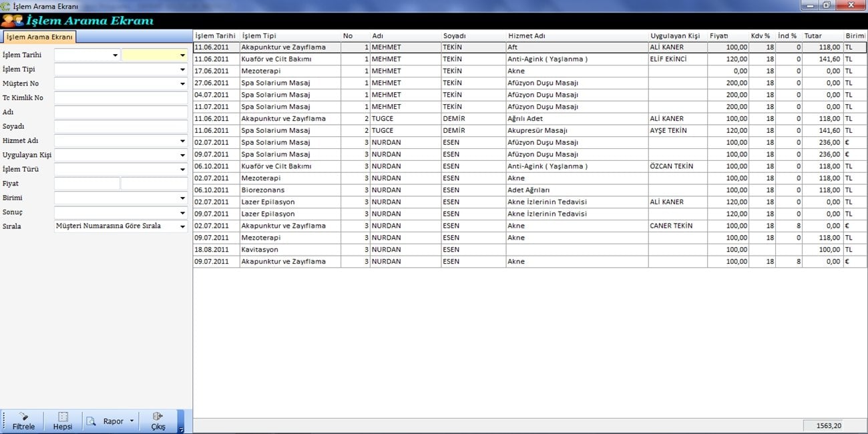Click the two-people icon in header banner
The image size is (868, 434).
12,21
